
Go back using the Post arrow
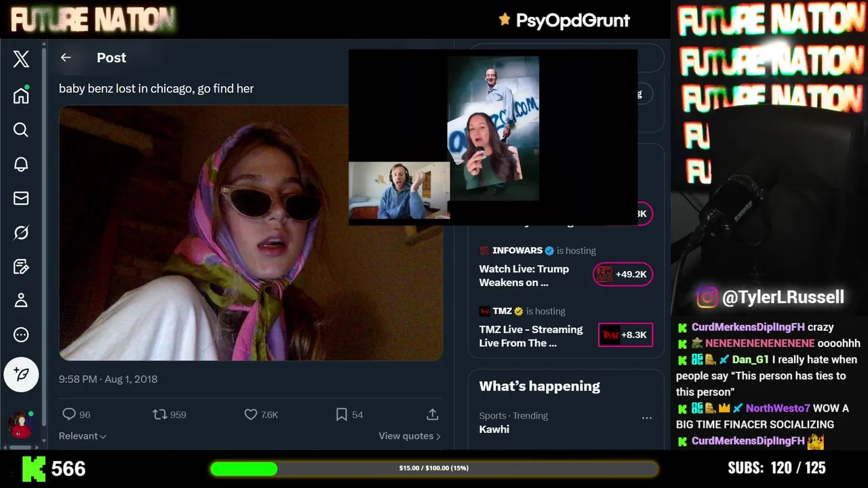click(x=66, y=58)
